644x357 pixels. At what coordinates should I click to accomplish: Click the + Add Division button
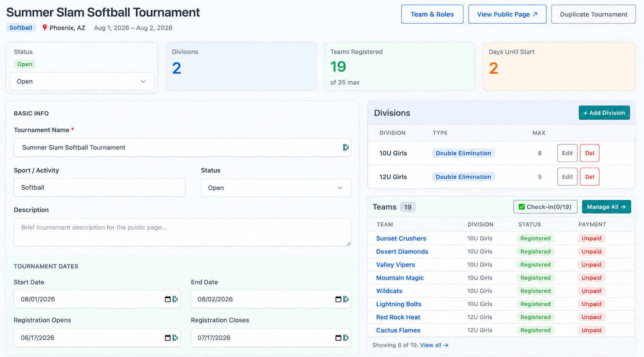tap(604, 113)
